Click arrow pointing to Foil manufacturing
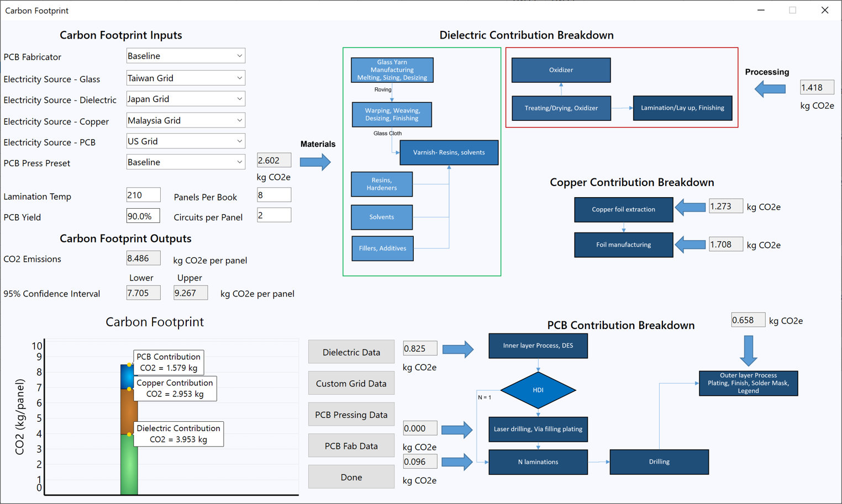The height and width of the screenshot is (504, 842). [690, 245]
